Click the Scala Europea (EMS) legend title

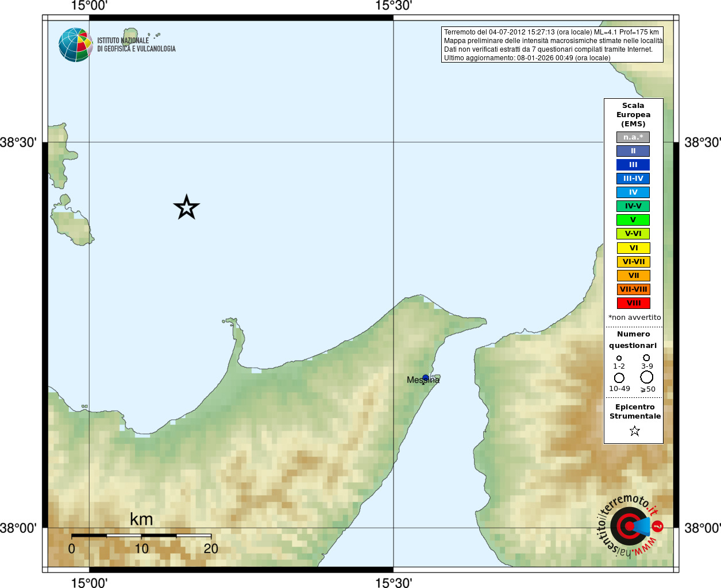coord(634,115)
